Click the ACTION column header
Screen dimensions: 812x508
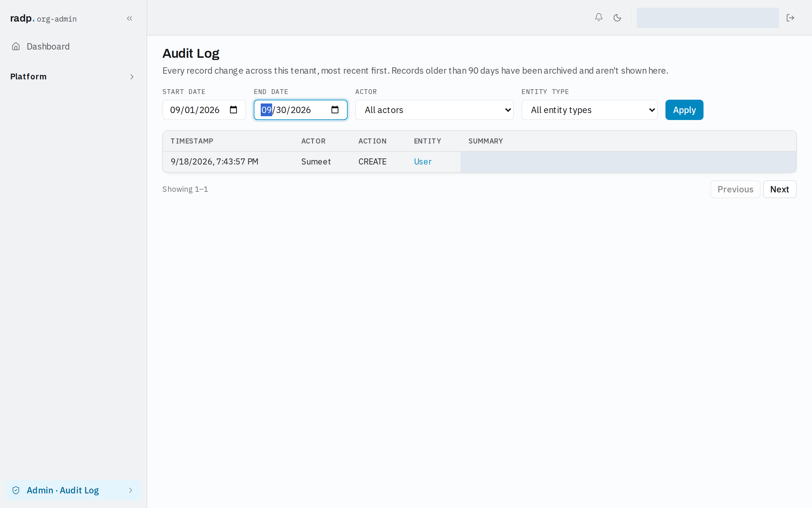click(372, 141)
